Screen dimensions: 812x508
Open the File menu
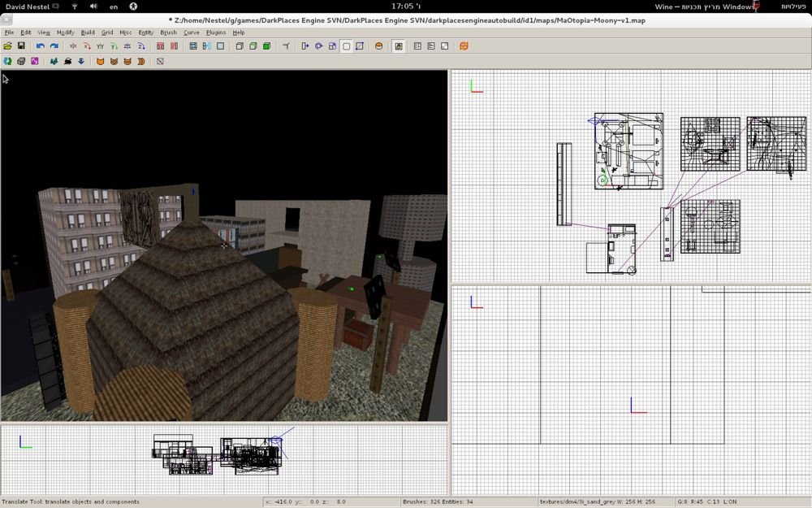9,33
